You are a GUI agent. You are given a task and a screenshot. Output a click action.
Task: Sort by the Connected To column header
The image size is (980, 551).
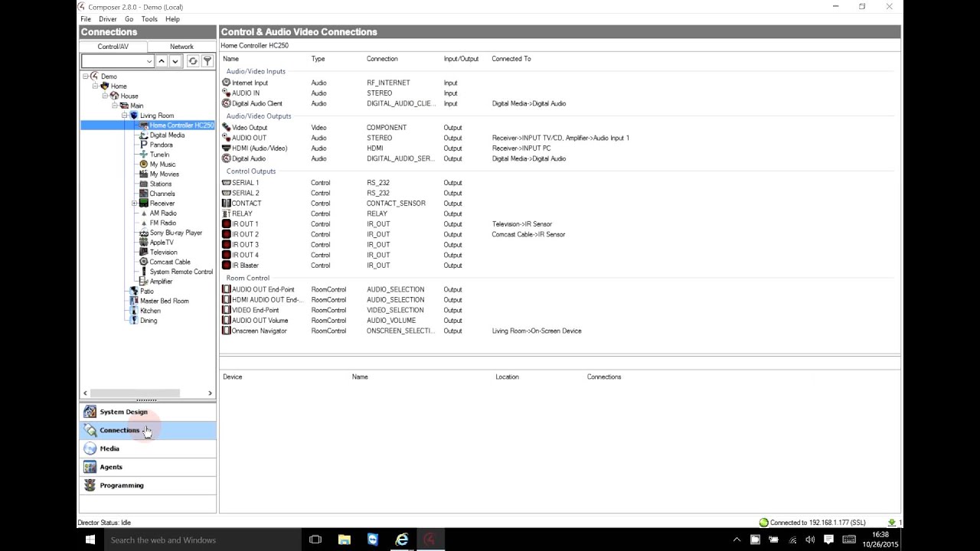[511, 59]
